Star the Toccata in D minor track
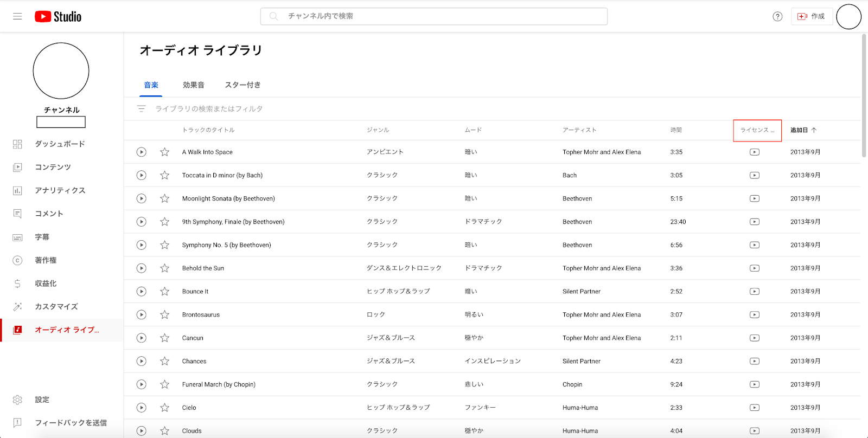Viewport: 868px width, 438px height. pos(164,176)
